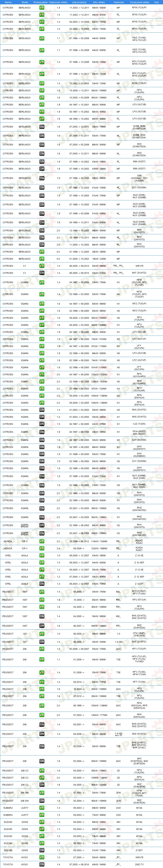Click engine code text '2WZ-TV'
This screenshot has height=868, width=163.
coord(139,864)
